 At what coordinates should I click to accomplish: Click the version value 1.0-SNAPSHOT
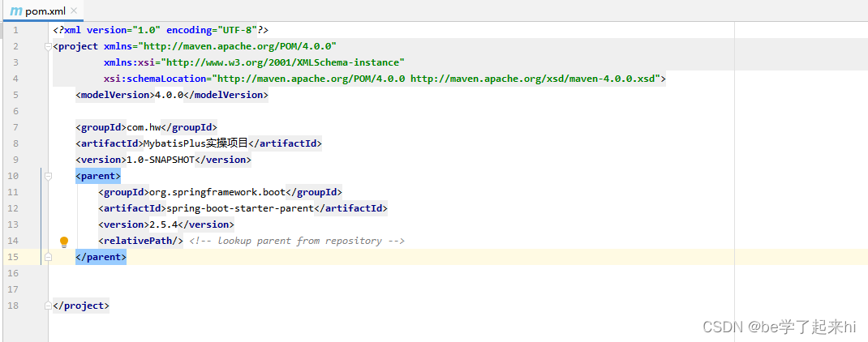(x=161, y=160)
